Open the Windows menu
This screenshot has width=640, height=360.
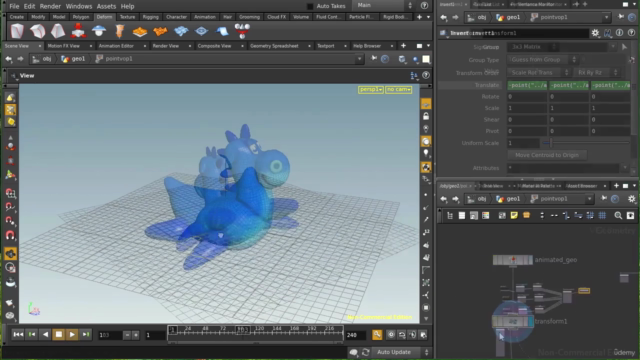click(79, 6)
